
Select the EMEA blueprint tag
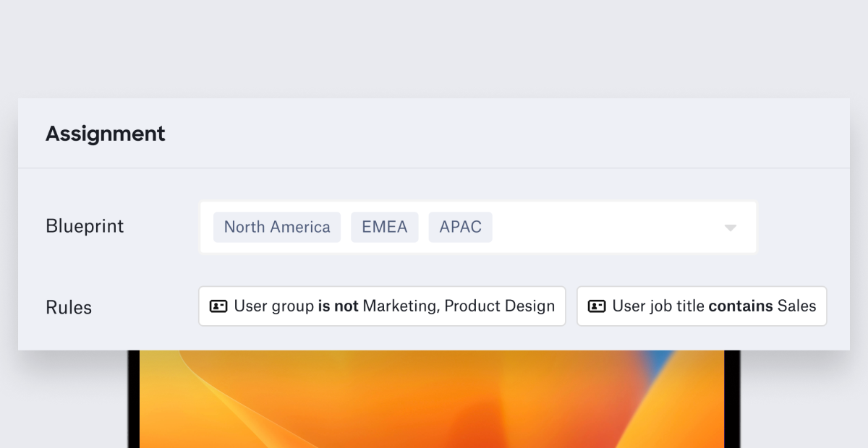point(385,227)
